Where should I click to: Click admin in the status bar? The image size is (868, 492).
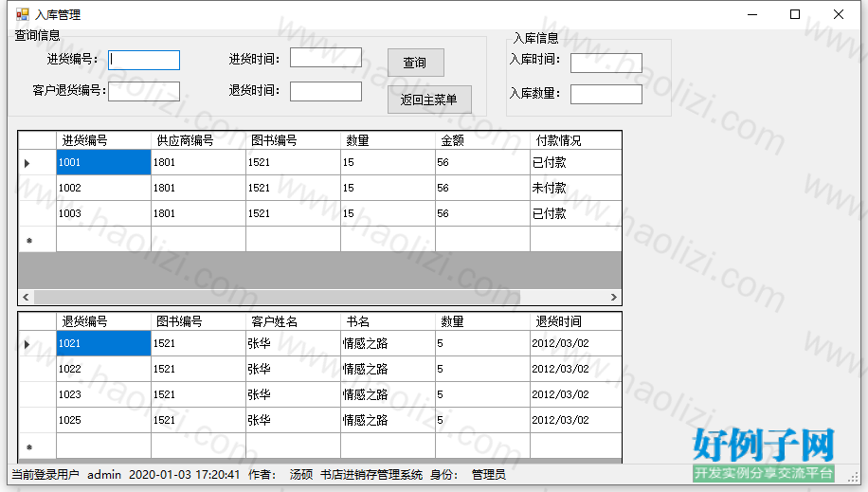104,475
